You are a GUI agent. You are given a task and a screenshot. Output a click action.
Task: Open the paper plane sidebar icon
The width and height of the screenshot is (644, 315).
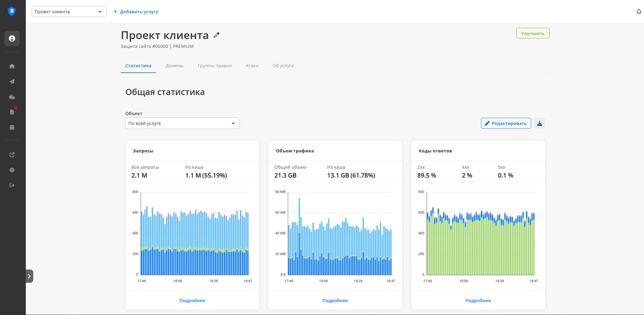(12, 81)
